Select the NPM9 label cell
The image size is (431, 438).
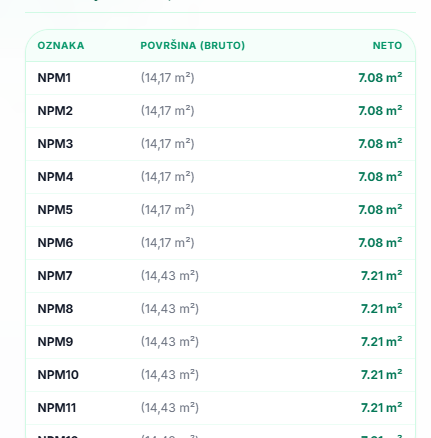click(x=55, y=342)
